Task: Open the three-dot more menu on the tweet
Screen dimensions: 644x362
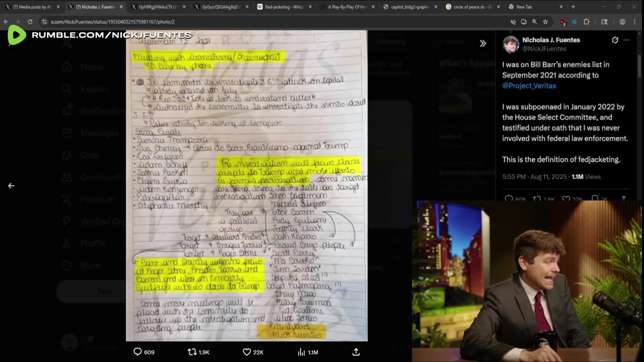Action: [626, 40]
